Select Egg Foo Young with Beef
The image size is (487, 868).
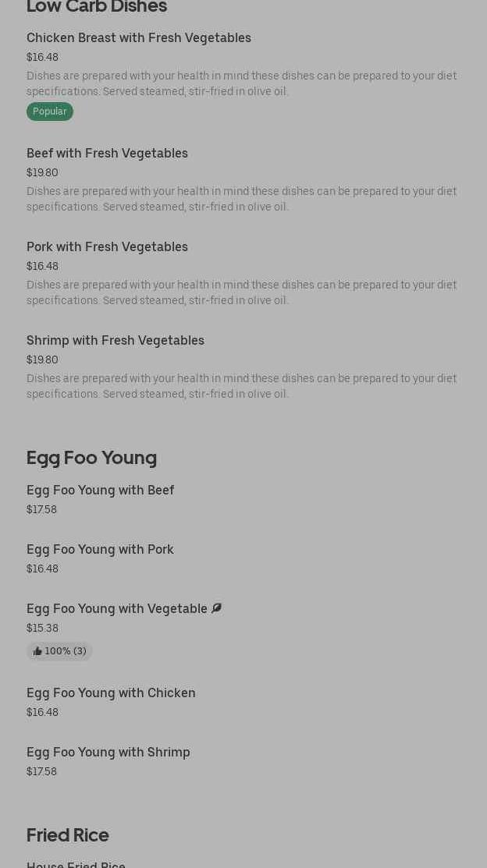click(x=100, y=490)
